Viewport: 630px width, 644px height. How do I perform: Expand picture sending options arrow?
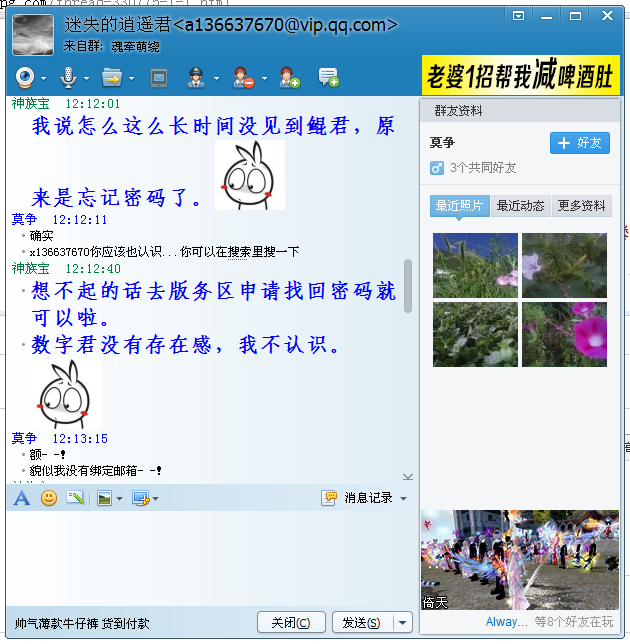pos(120,499)
